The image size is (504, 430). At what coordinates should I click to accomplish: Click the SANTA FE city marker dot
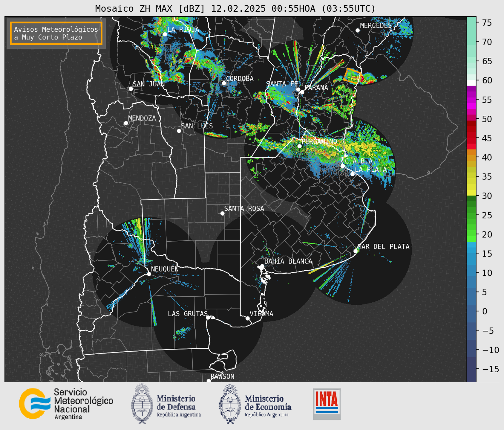298,89
